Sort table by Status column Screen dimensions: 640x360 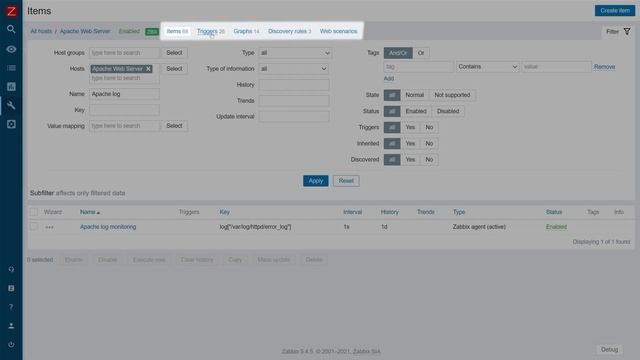click(554, 212)
